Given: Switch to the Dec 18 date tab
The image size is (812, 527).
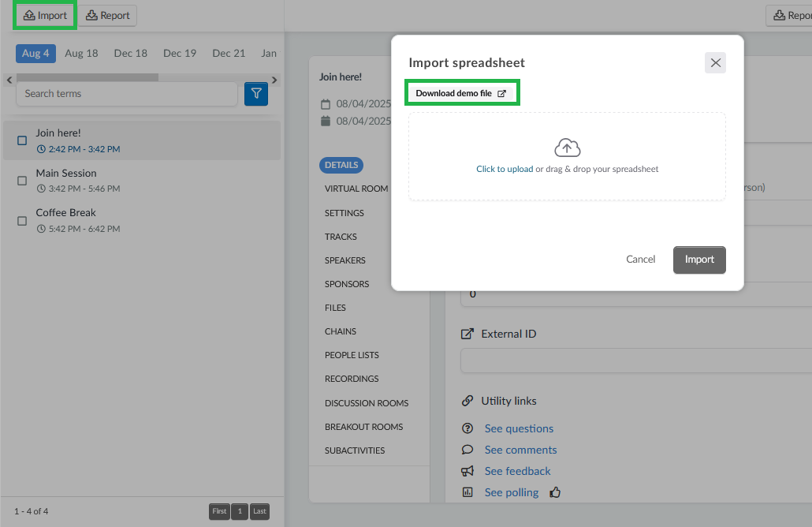Looking at the screenshot, I should pyautogui.click(x=131, y=54).
